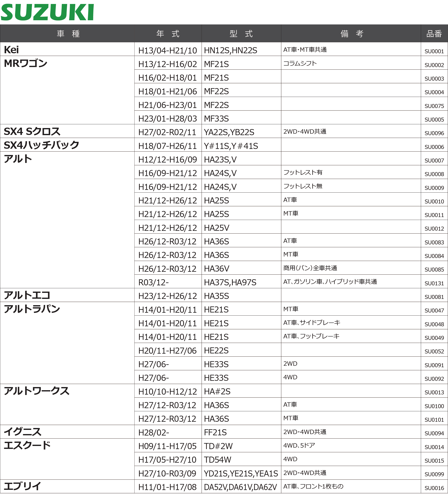Click model code YD21S,YE21S,YEA1S
The image size is (448, 494).
coord(241,473)
